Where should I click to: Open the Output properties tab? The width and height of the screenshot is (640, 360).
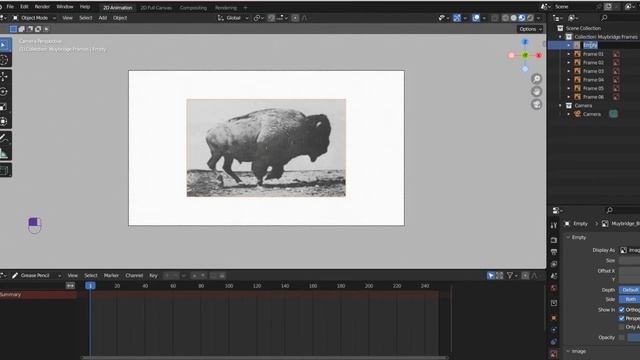pos(553,252)
